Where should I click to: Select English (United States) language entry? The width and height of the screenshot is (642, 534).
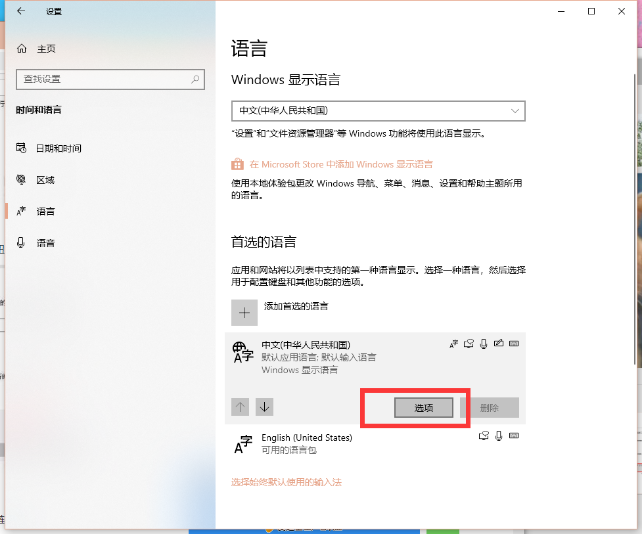pyautogui.click(x=375, y=444)
